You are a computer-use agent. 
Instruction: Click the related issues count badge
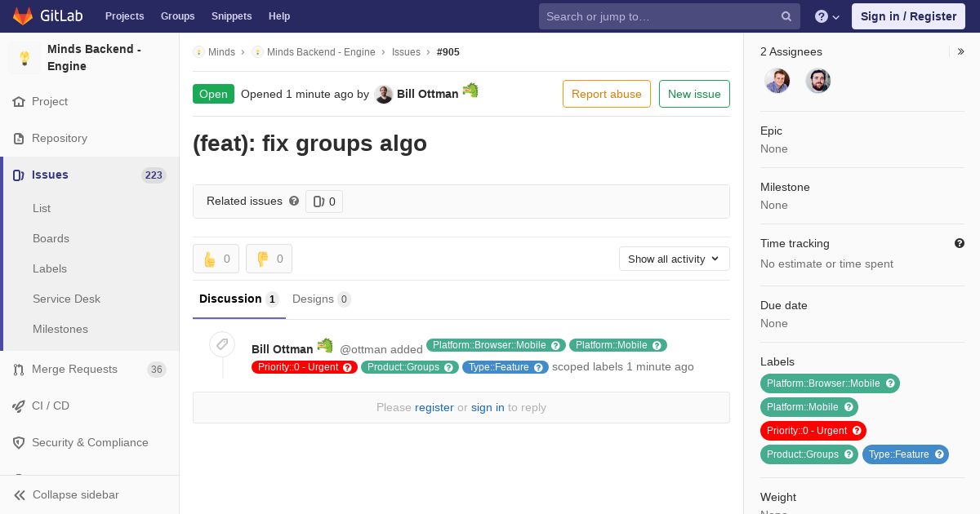tap(324, 202)
